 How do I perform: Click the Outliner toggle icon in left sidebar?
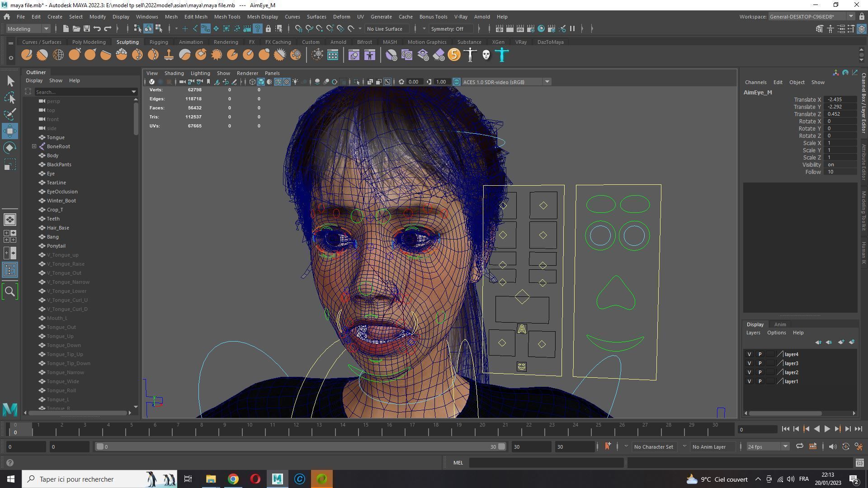click(x=10, y=270)
